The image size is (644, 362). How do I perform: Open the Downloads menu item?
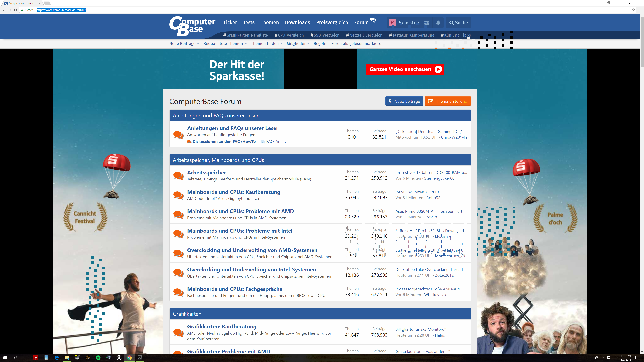coord(298,22)
